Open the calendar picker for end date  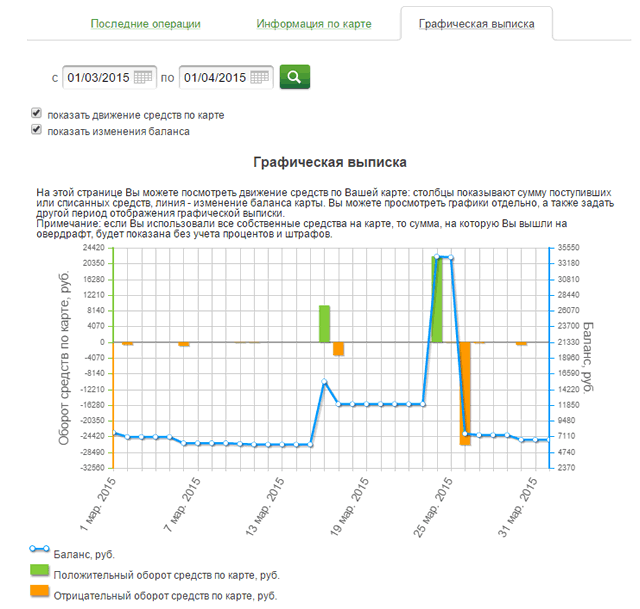tap(261, 77)
